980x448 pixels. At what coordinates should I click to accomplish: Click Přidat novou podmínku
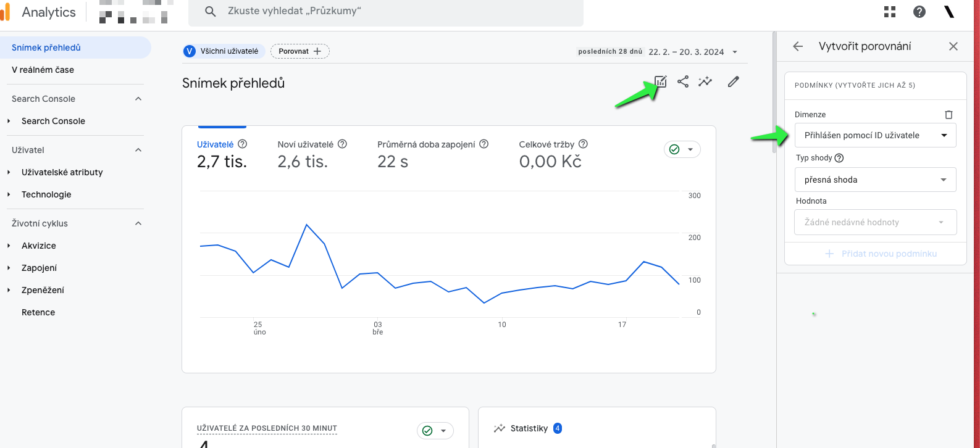[881, 254]
